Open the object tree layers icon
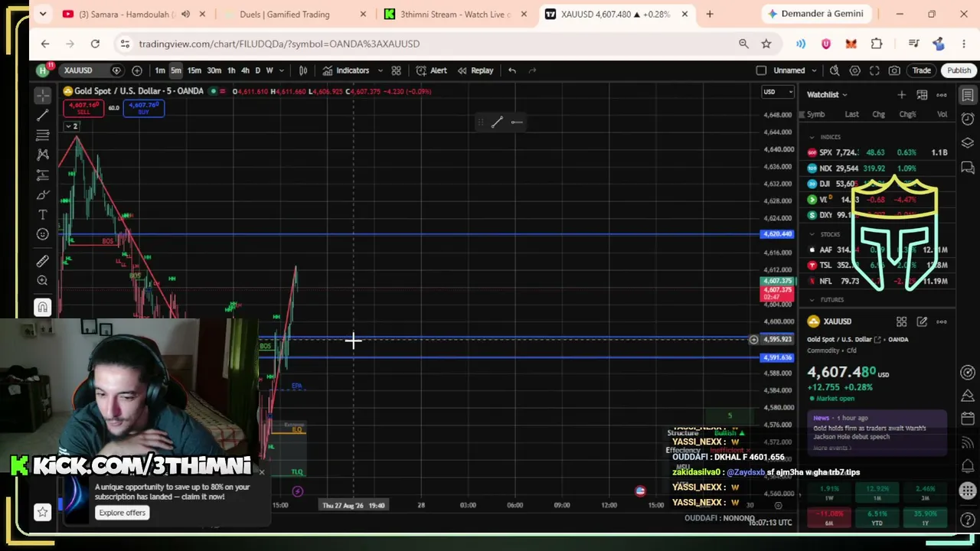Screen dimensions: 980x551 pyautogui.click(x=968, y=143)
